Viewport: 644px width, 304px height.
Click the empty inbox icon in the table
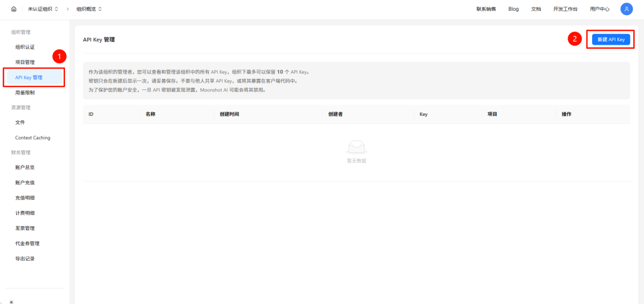point(356,147)
